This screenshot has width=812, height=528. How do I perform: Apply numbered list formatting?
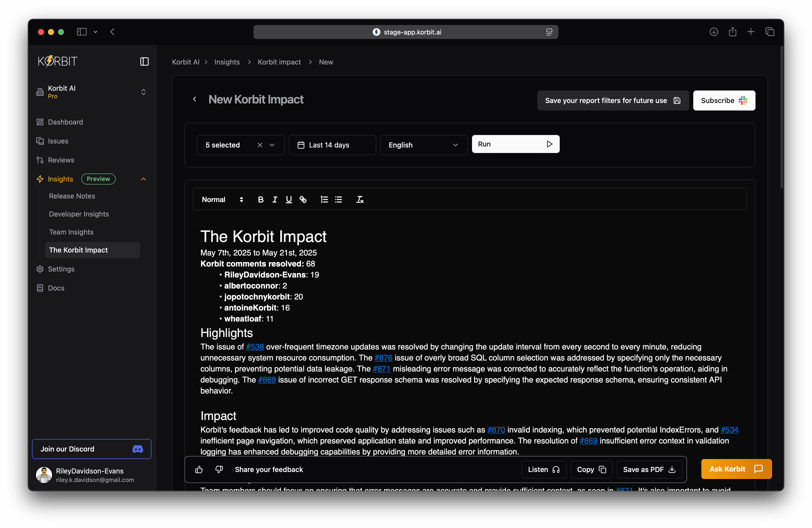tap(324, 199)
